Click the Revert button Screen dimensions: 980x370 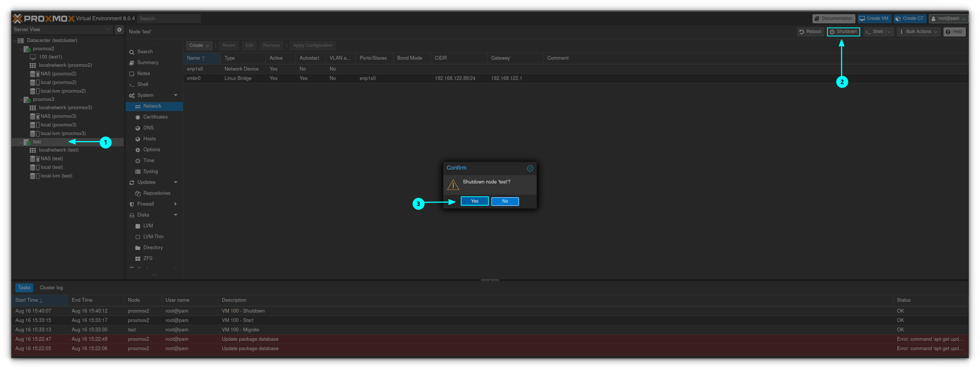point(229,46)
